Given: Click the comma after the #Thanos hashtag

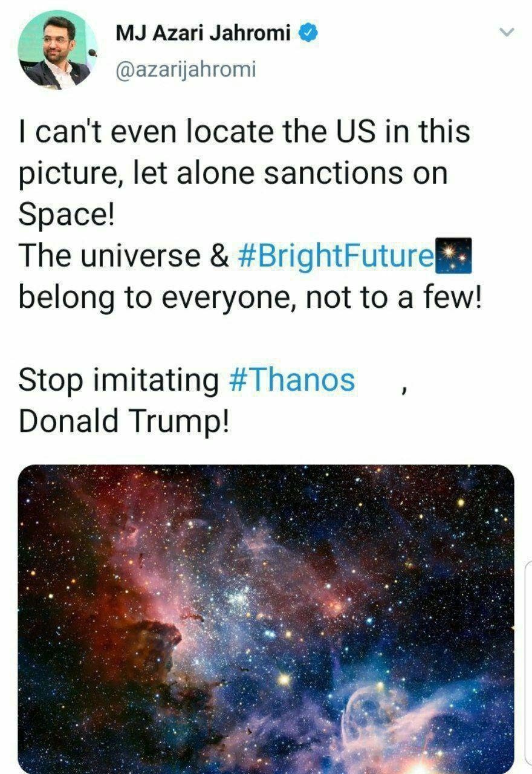Looking at the screenshot, I should [x=402, y=390].
